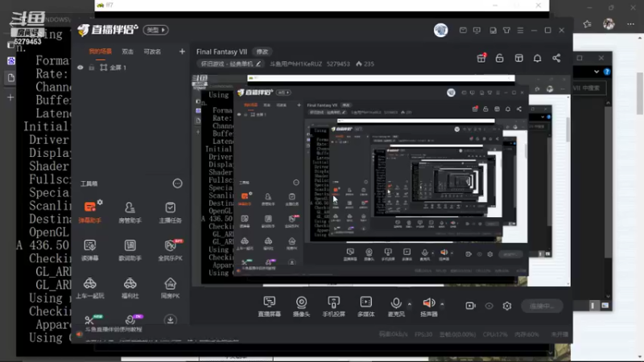Mute the 扬声器 speaker
This screenshot has height=362, width=644.
coord(429,306)
